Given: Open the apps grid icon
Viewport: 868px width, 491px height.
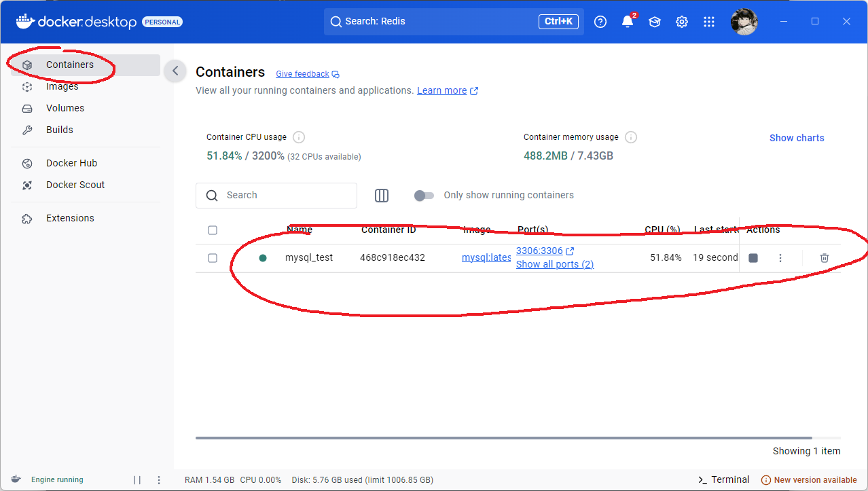Looking at the screenshot, I should [x=709, y=22].
